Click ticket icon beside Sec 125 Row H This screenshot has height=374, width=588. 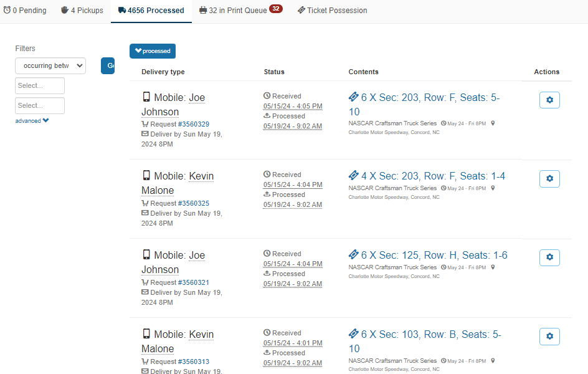tap(354, 255)
